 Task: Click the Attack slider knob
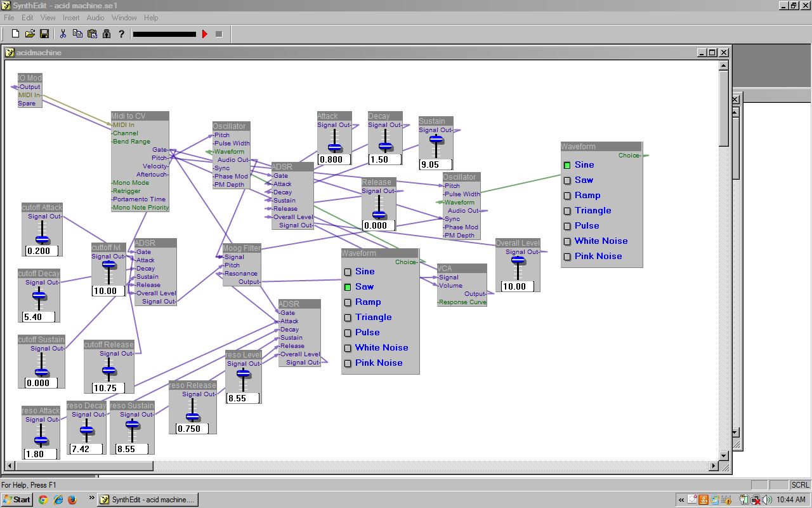[334, 147]
